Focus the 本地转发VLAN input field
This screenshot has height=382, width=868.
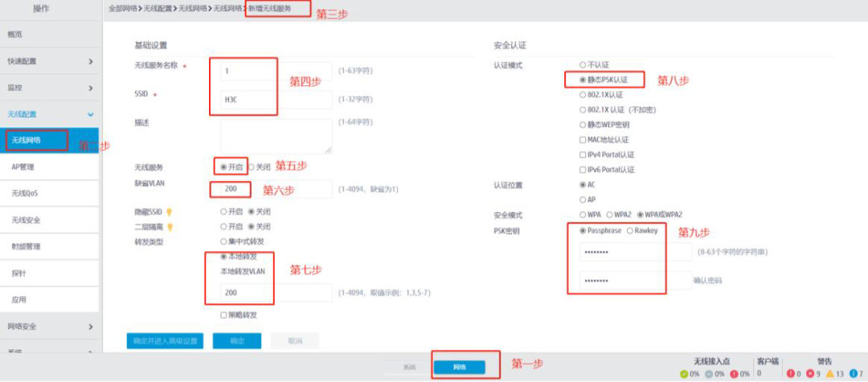276,292
